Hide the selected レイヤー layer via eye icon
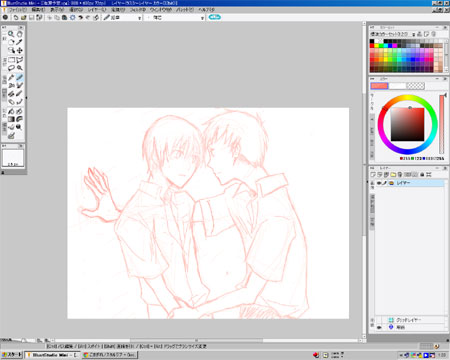The image size is (450, 360). tap(379, 183)
